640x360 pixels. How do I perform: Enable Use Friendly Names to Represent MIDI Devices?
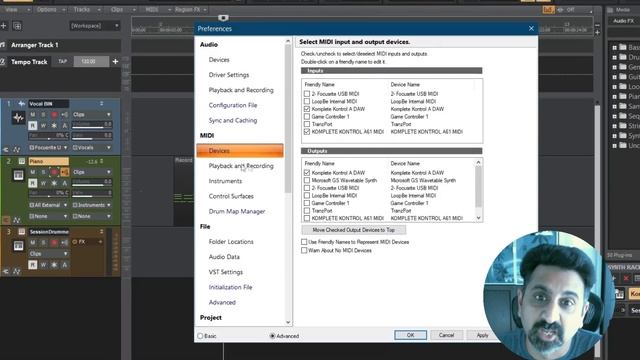coord(304,242)
